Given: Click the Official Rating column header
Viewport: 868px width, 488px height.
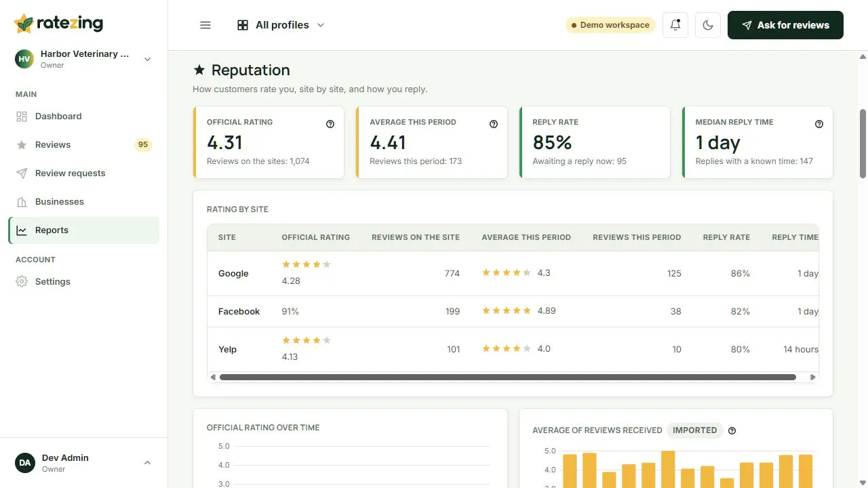Looking at the screenshot, I should 316,237.
